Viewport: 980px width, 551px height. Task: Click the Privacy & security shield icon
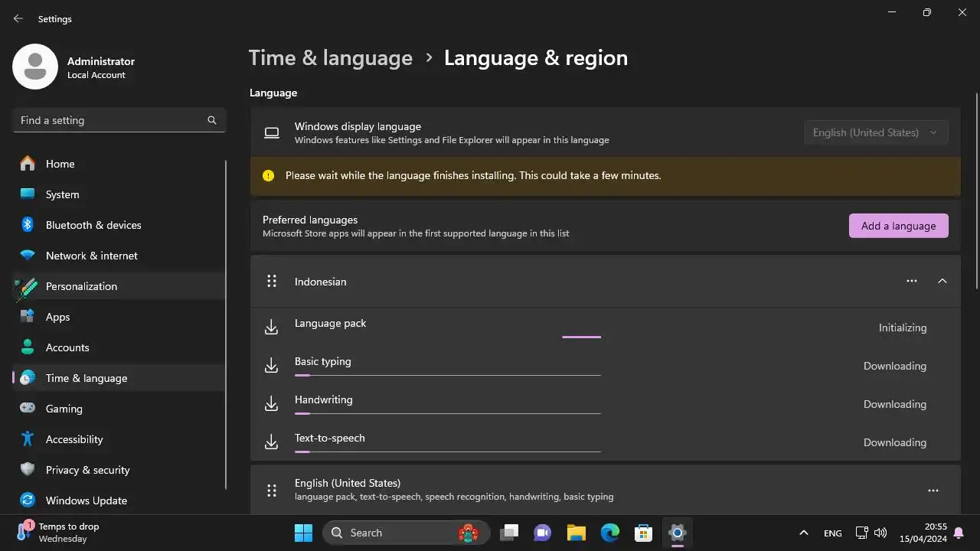(x=28, y=470)
